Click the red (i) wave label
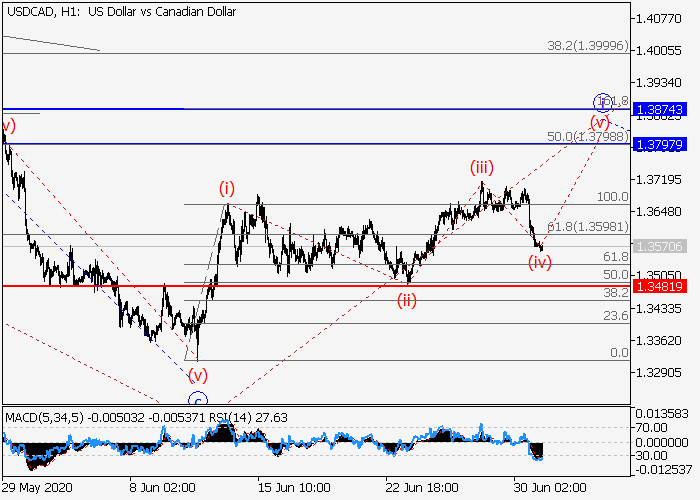The height and width of the screenshot is (500, 700). 227,188
